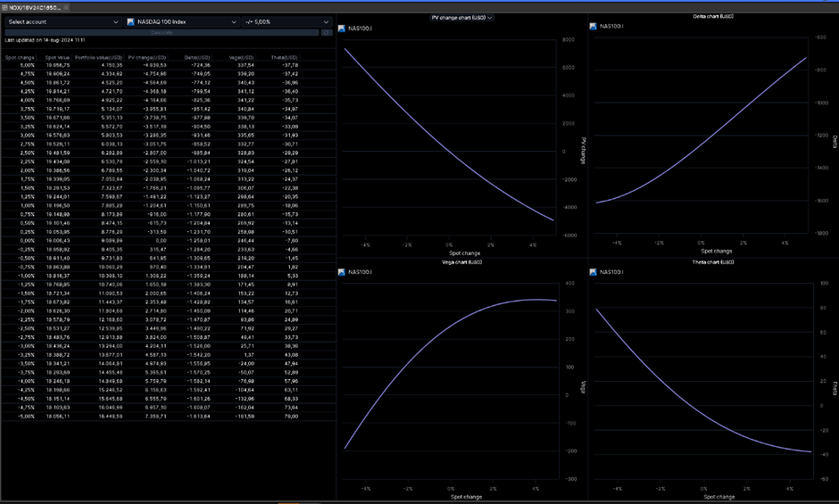
Task: Click the Theta(USD) column header
Action: point(285,57)
